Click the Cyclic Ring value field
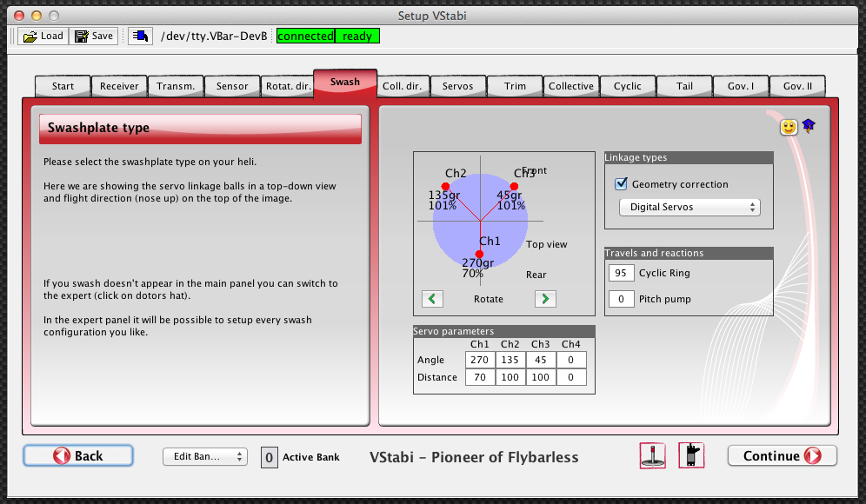 point(621,273)
